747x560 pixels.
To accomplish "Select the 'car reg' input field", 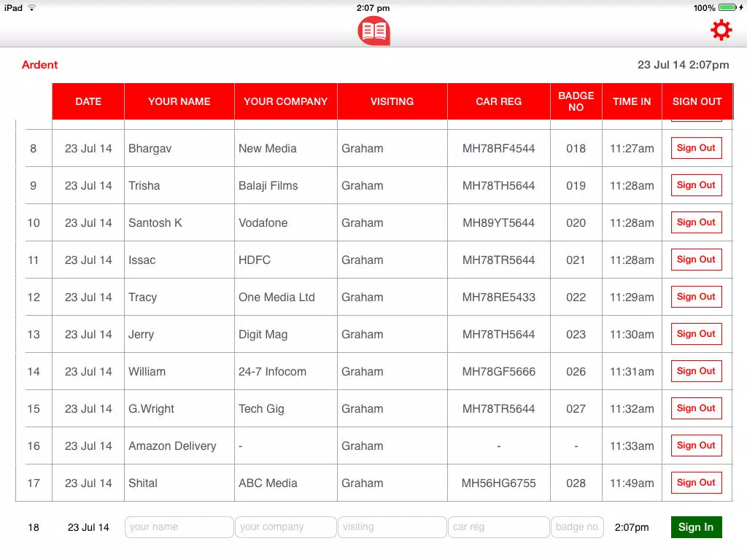I will 499,527.
